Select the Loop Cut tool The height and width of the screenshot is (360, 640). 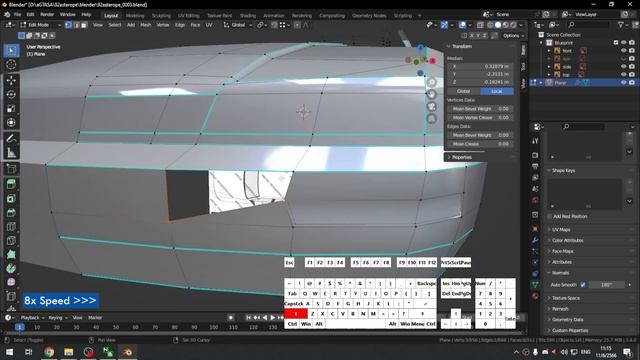(x=11, y=227)
